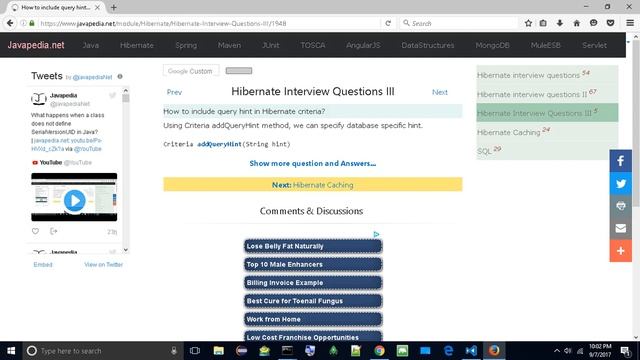Play the embedded YouTube video in the tweet

(74, 200)
